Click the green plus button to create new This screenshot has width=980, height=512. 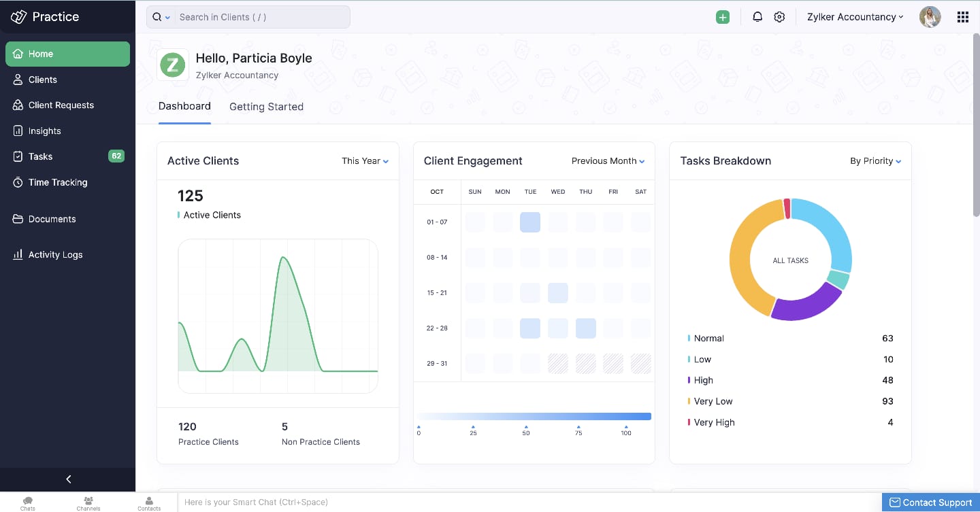(722, 16)
